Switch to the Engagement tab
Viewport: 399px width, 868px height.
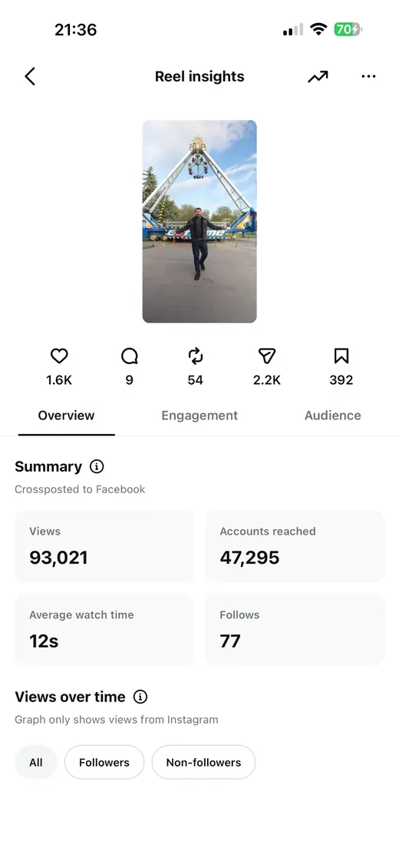tap(199, 416)
